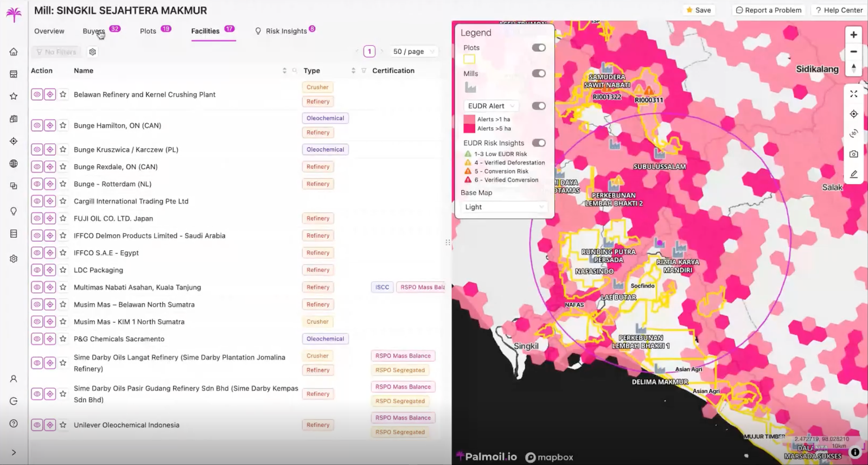Reset map bearing with compass control
This screenshot has height=465, width=868.
853,68
